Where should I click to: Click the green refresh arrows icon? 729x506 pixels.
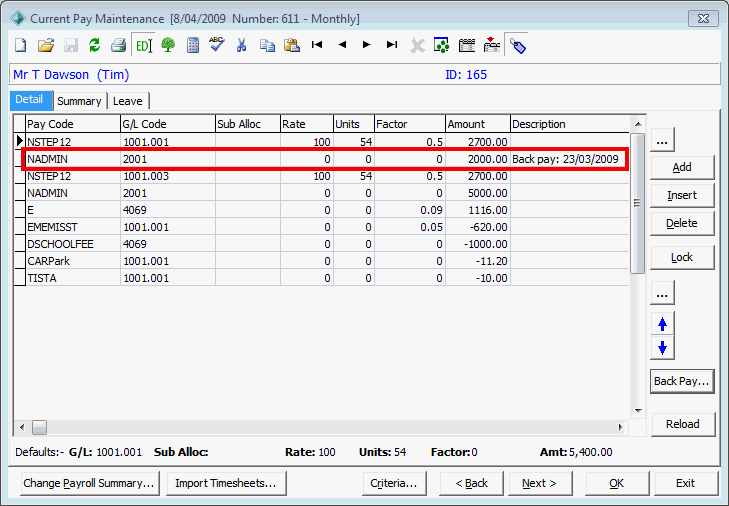pyautogui.click(x=94, y=46)
